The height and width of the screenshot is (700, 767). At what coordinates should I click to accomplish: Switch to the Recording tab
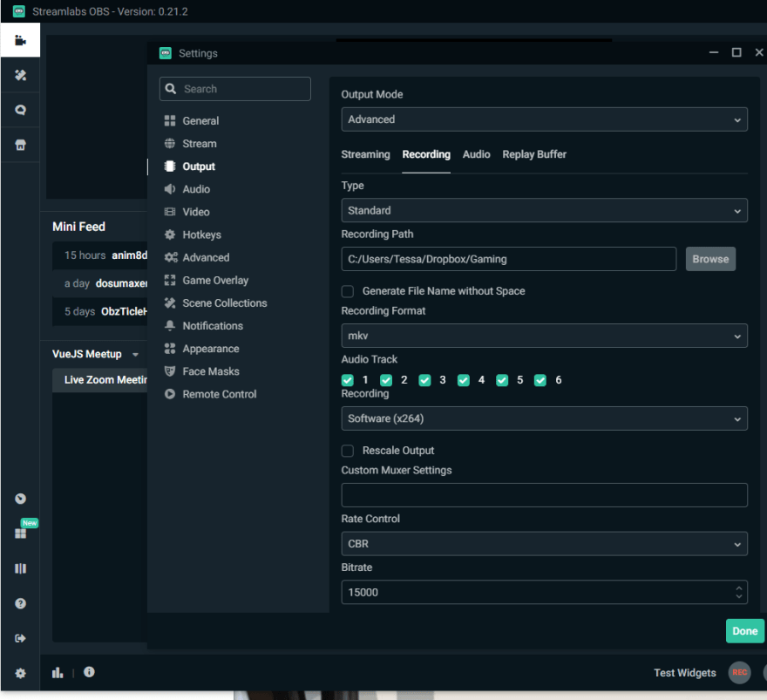[x=426, y=154]
